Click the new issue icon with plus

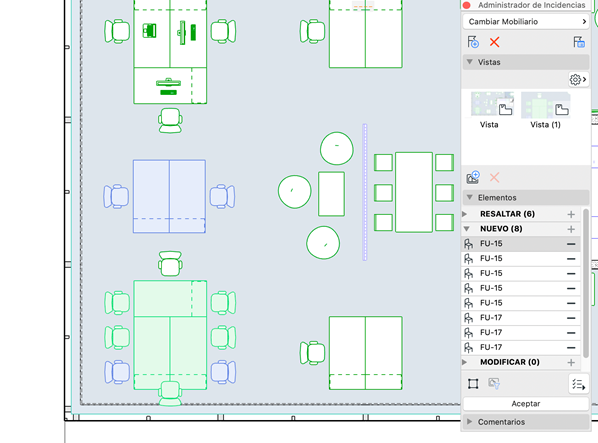point(473,42)
